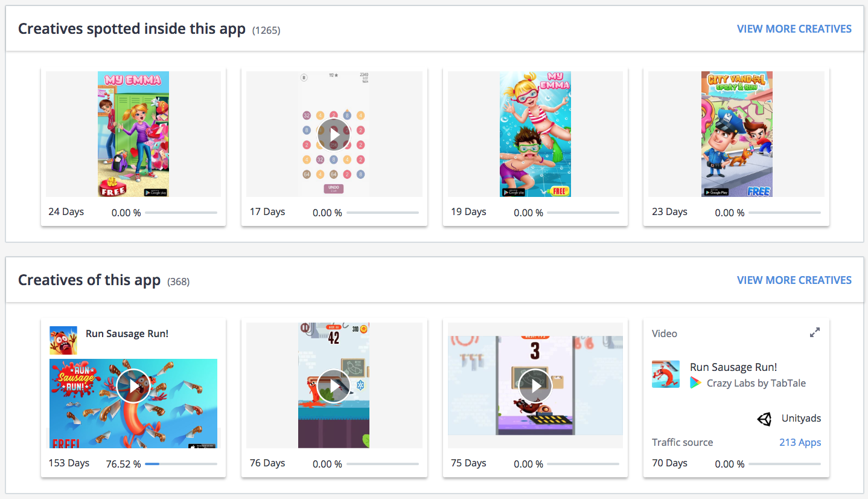
Task: Play the 2048 puzzle video creative
Action: click(334, 134)
